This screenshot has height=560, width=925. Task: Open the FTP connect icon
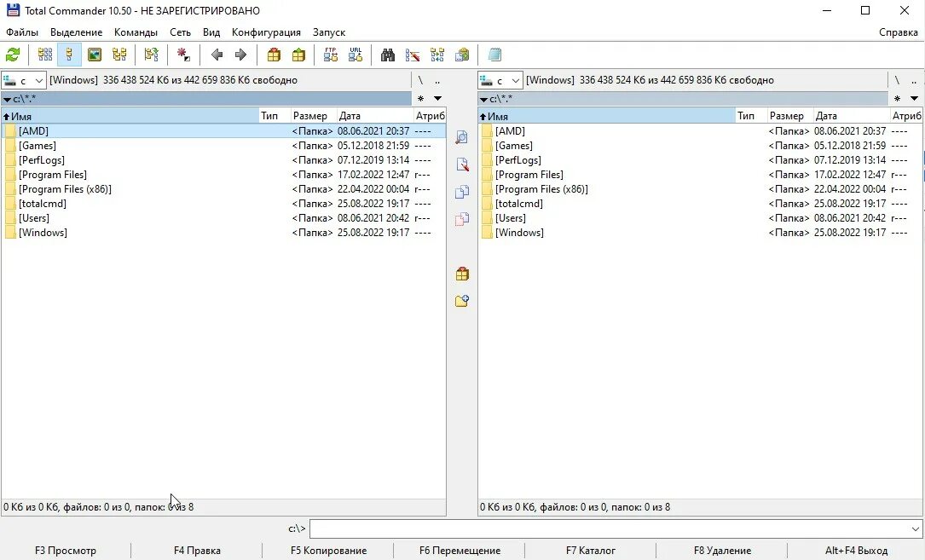[331, 55]
